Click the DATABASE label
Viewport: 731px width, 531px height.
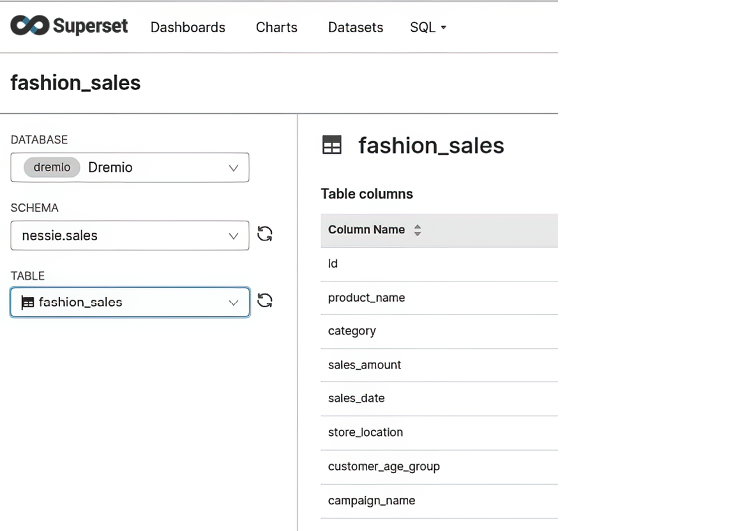(x=39, y=140)
